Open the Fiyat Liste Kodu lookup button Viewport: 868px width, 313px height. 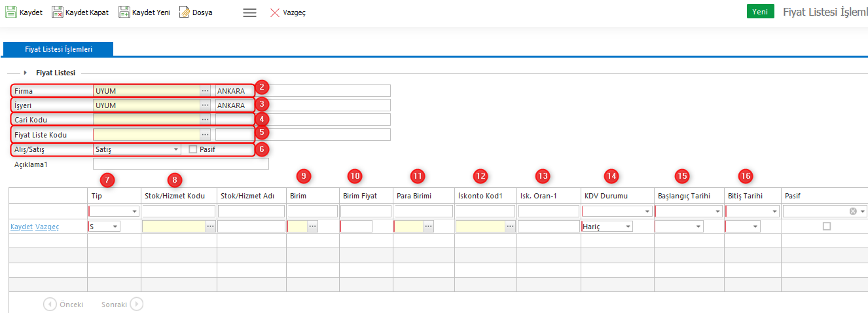pos(205,134)
